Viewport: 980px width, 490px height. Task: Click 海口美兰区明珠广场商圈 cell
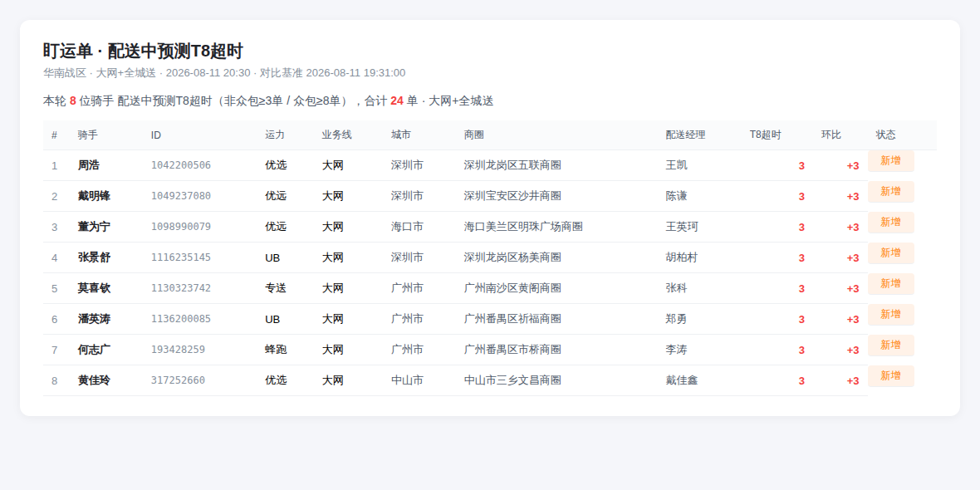[523, 227]
